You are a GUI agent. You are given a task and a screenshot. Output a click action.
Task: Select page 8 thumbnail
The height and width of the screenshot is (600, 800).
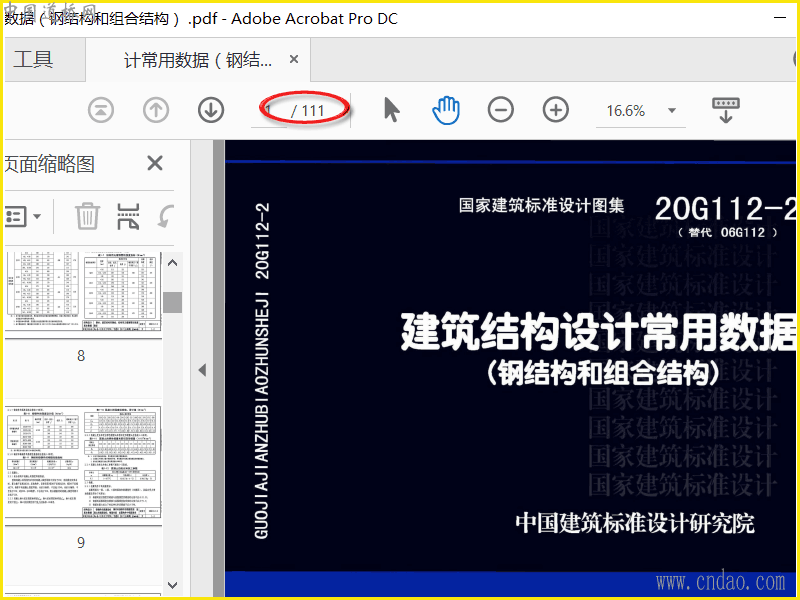(x=84, y=291)
